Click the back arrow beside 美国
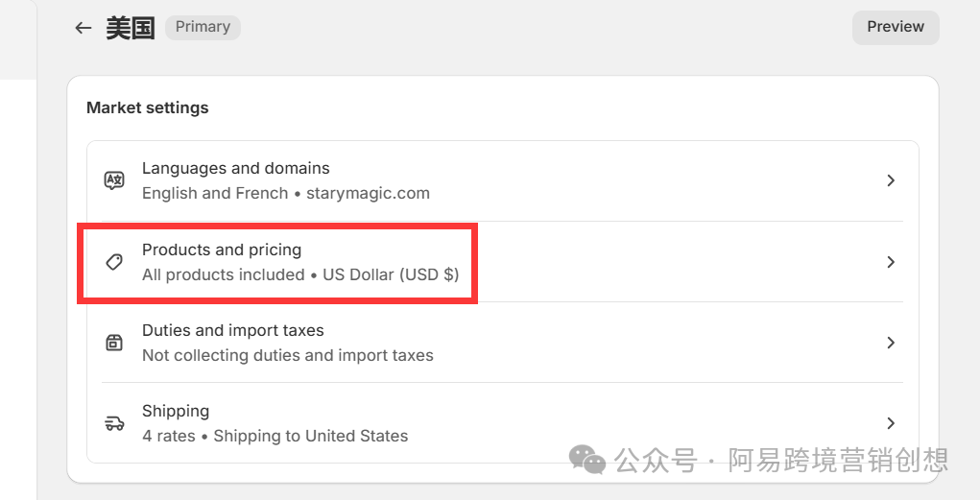 (x=84, y=28)
